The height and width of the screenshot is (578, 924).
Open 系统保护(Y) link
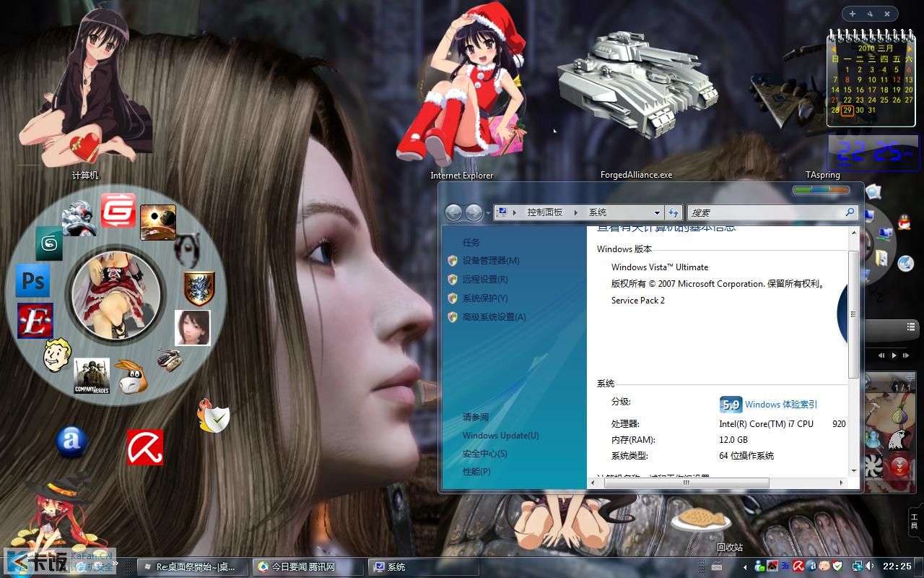[485, 298]
